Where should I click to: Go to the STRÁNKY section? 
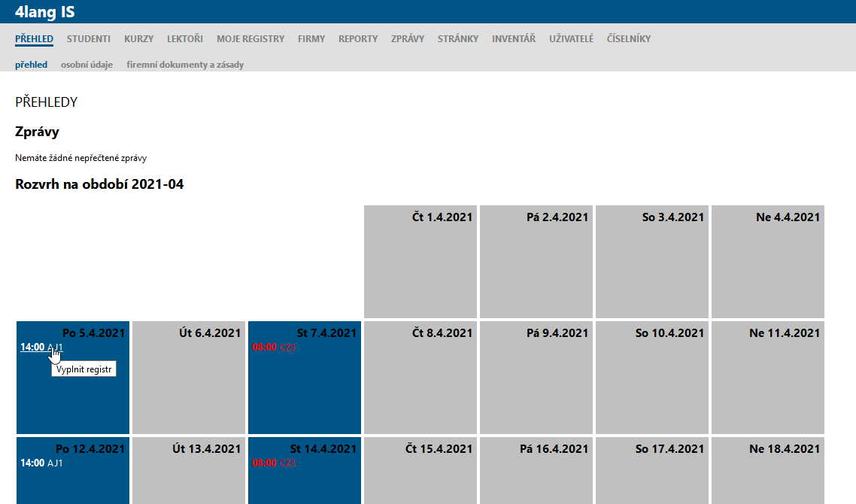458,39
